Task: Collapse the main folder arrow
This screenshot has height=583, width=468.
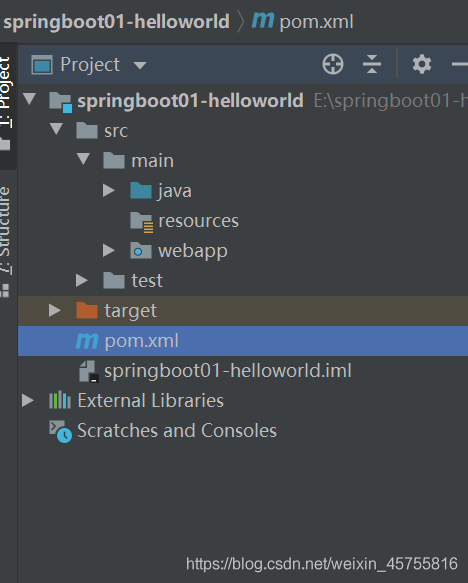Action: [83, 159]
